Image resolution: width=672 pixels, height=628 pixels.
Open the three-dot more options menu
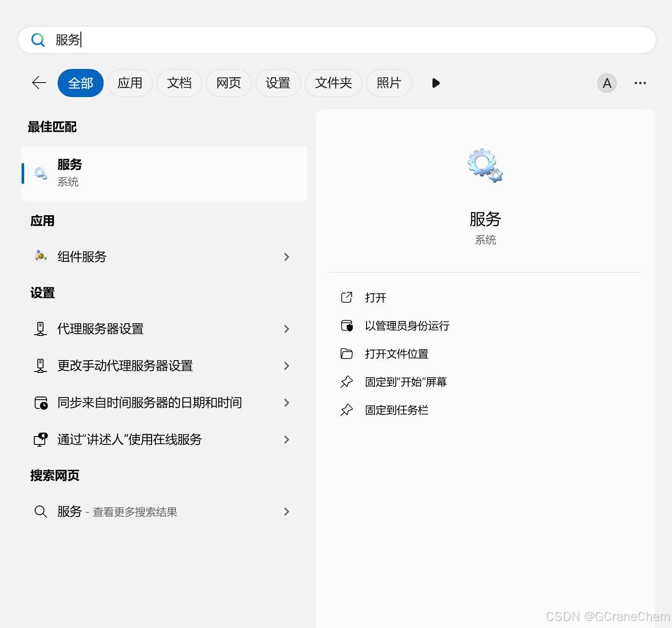(x=640, y=83)
